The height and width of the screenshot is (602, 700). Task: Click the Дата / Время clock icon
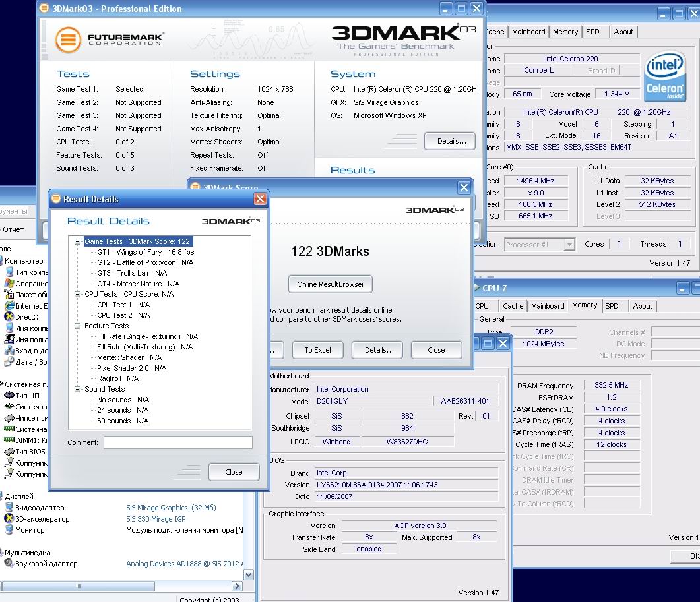(x=9, y=362)
